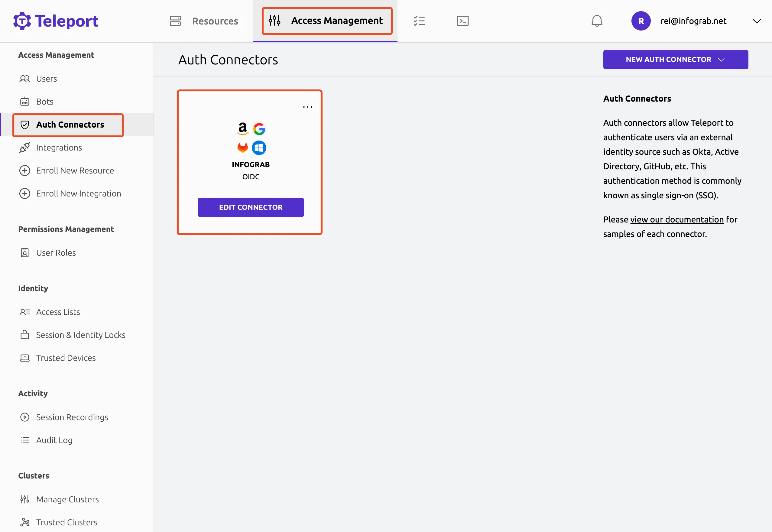Open the view our documentation link
The width and height of the screenshot is (772, 532).
tap(676, 219)
